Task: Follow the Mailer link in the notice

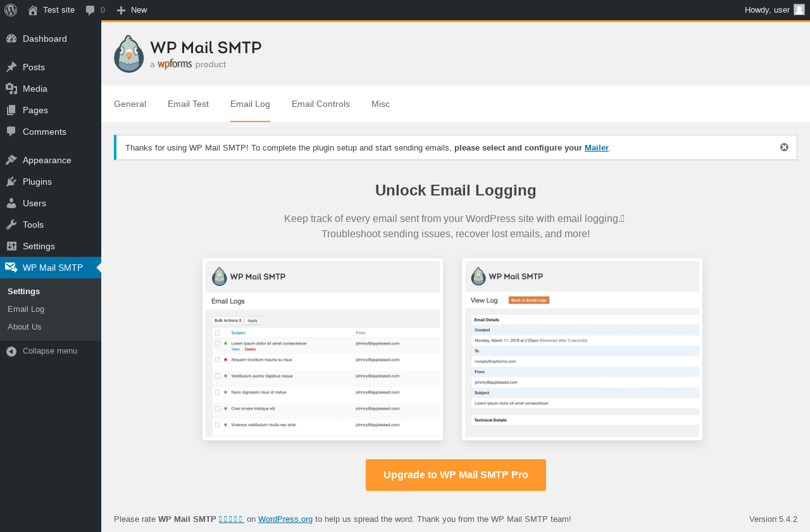Action: [x=596, y=147]
